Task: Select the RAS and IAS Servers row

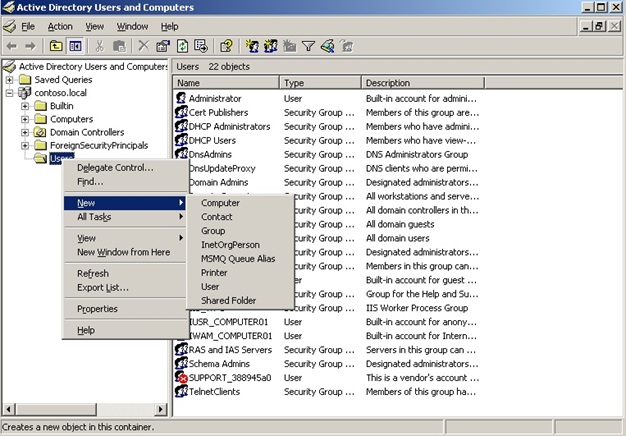Action: tap(327, 350)
